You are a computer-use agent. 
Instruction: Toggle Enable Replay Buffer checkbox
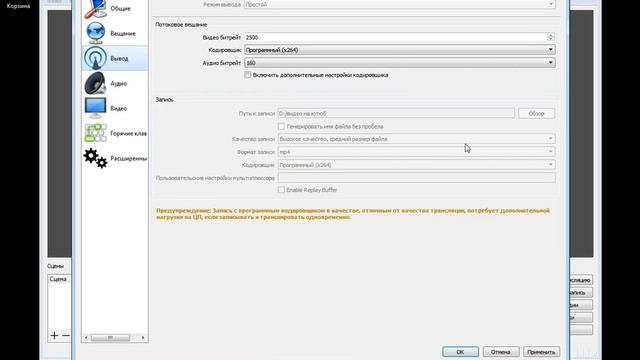pos(281,190)
